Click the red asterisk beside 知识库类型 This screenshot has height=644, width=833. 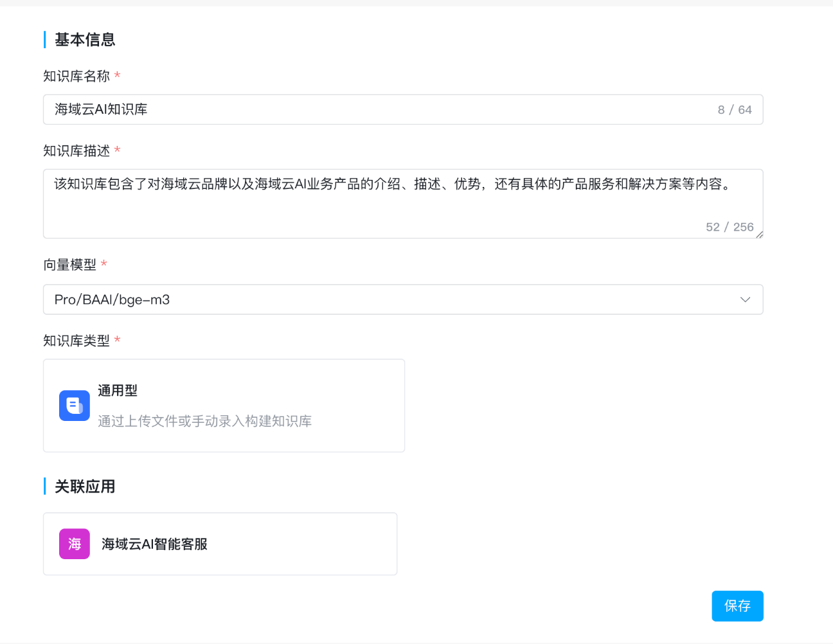coord(118,340)
